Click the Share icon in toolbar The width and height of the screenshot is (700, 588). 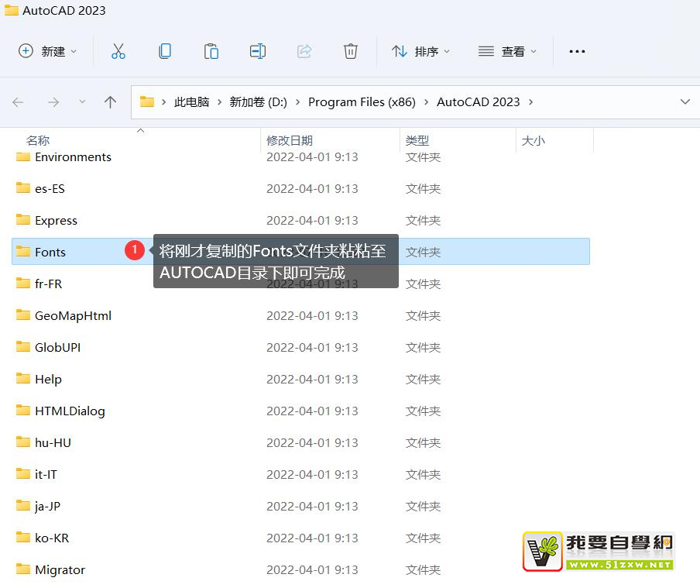tap(304, 51)
